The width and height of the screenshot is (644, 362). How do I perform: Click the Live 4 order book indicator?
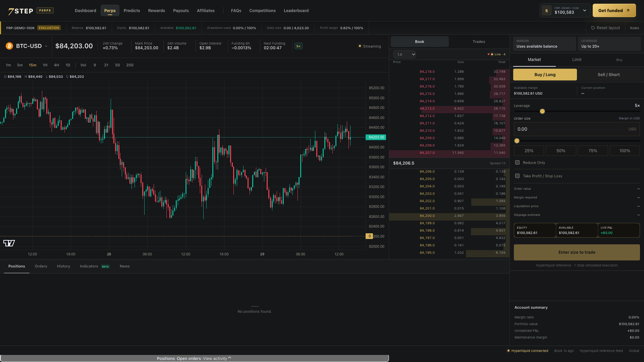(x=496, y=54)
